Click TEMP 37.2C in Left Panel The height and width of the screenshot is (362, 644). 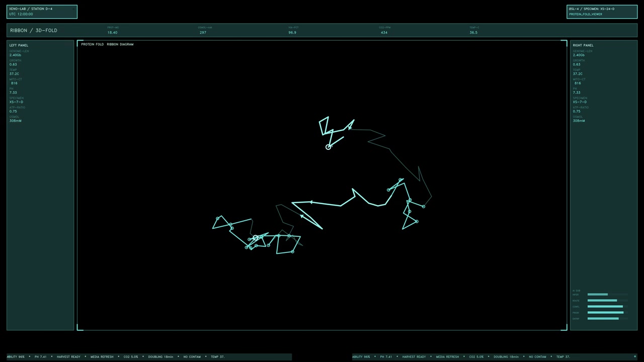coord(14,72)
